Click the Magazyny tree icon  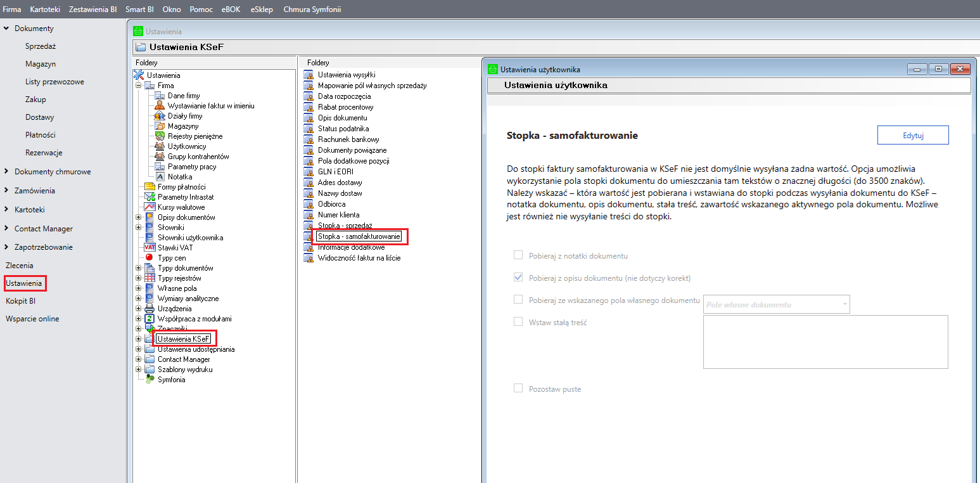click(x=160, y=126)
